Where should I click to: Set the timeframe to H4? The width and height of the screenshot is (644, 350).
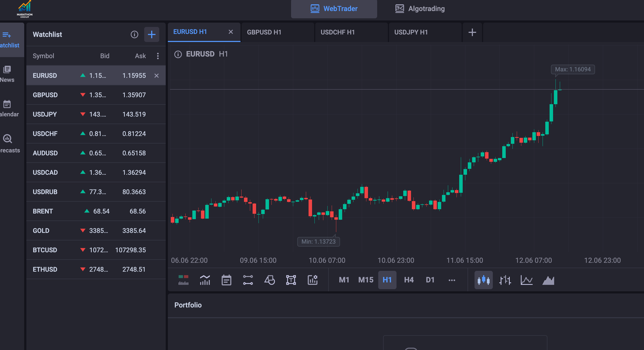point(409,280)
